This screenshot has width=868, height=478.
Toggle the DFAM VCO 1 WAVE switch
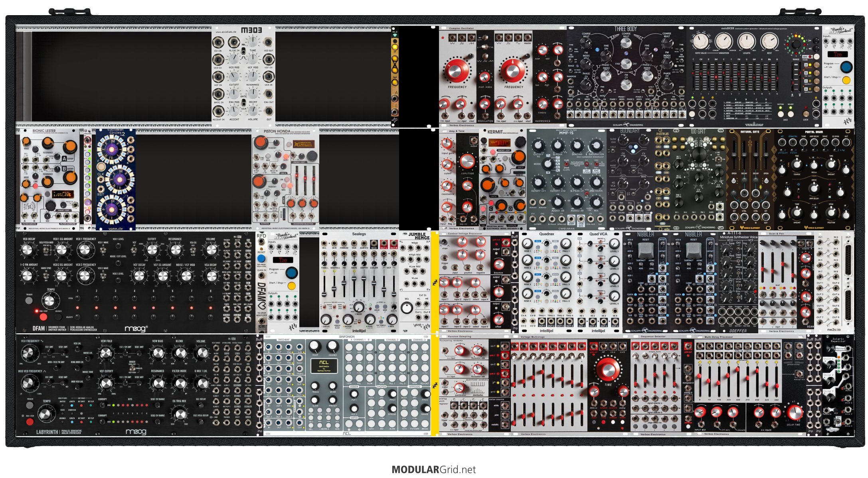coord(103,250)
